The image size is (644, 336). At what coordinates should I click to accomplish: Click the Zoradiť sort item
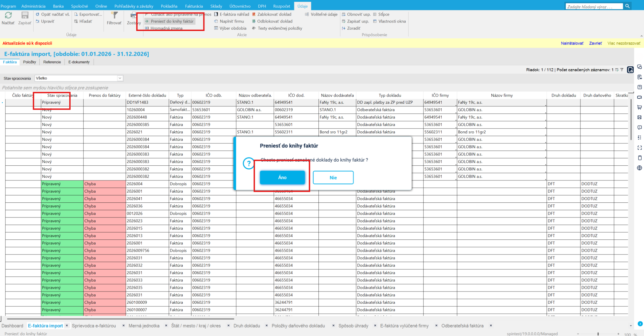click(351, 28)
